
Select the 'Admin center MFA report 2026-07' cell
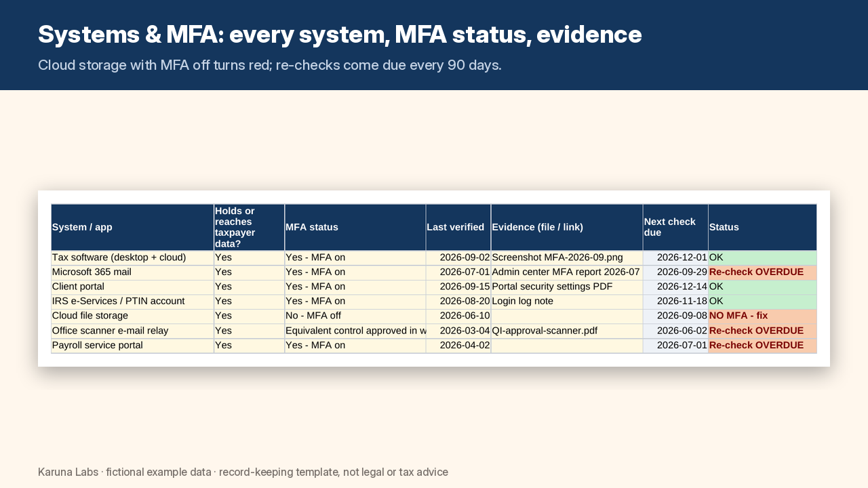[x=567, y=272]
